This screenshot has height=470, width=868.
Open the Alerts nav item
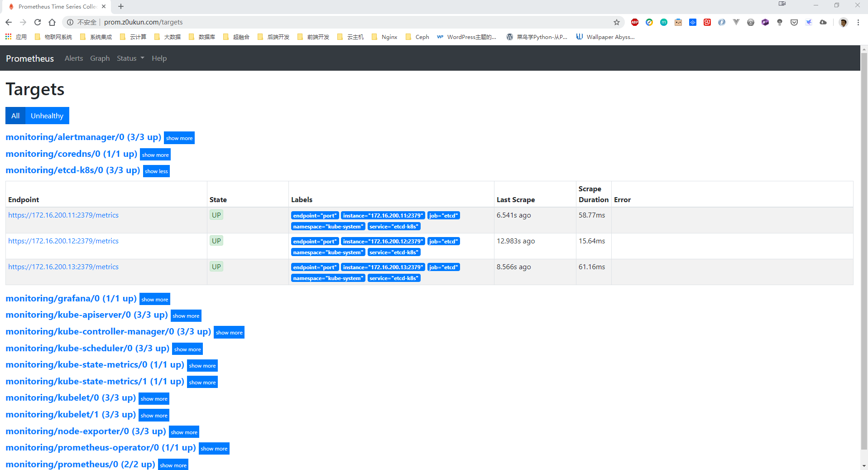tap(74, 58)
